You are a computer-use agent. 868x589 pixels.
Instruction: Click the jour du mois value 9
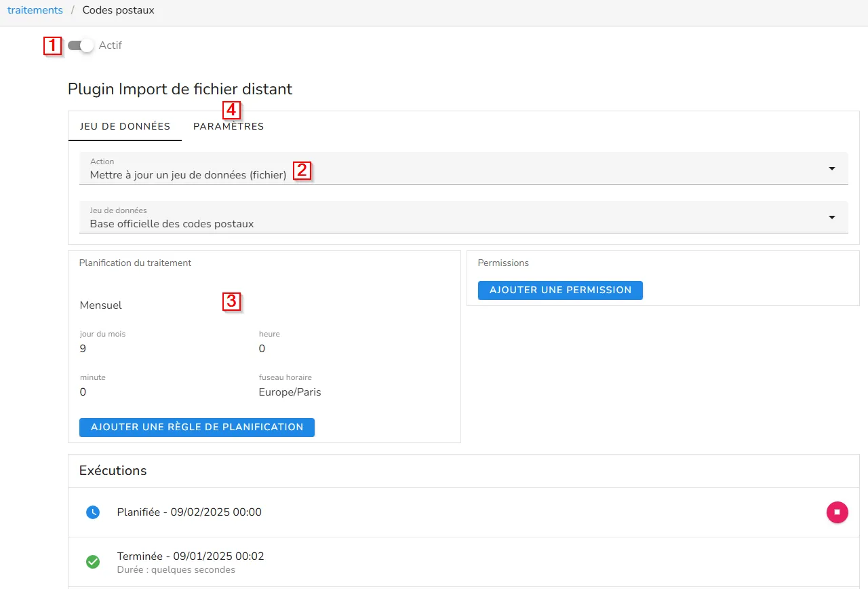tap(83, 349)
